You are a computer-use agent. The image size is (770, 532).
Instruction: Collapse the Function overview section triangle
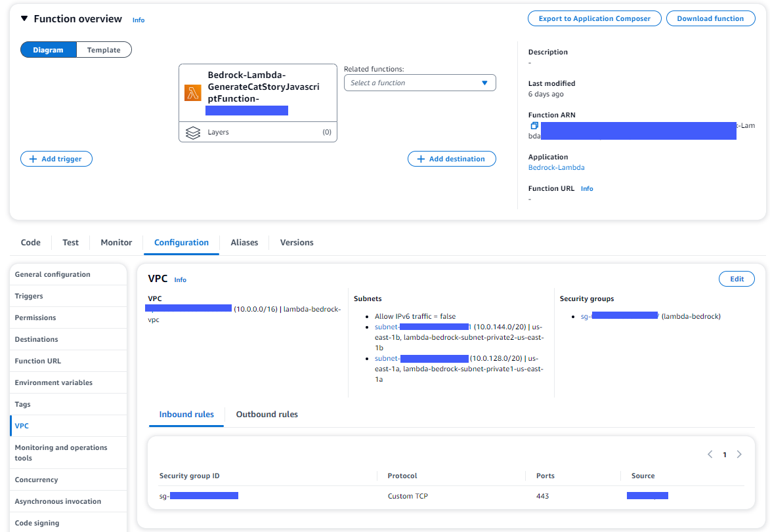[24, 18]
